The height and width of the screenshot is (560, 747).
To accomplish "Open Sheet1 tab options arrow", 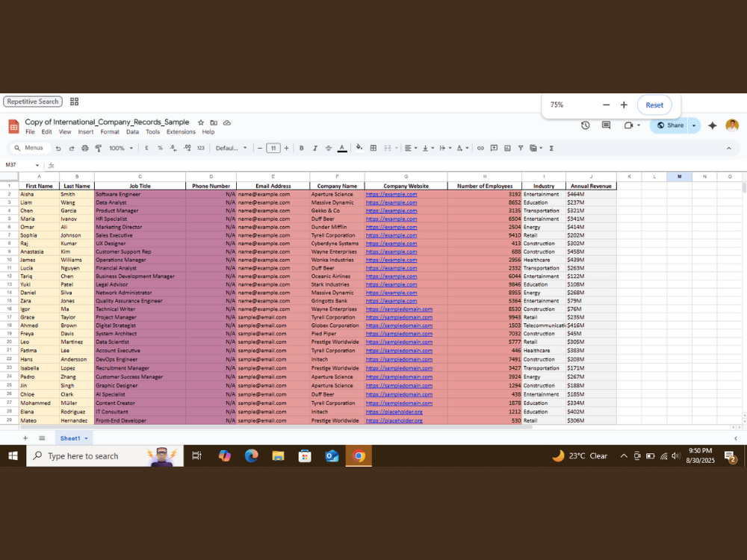I will [86, 438].
